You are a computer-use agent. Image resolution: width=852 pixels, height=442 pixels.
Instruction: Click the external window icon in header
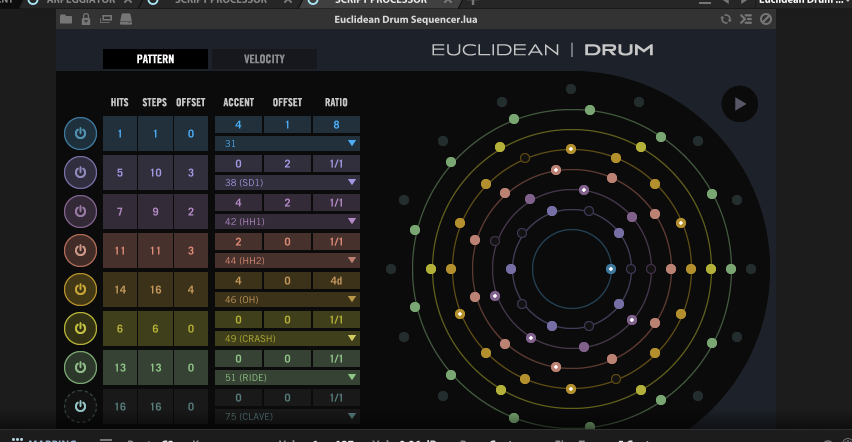[x=106, y=20]
